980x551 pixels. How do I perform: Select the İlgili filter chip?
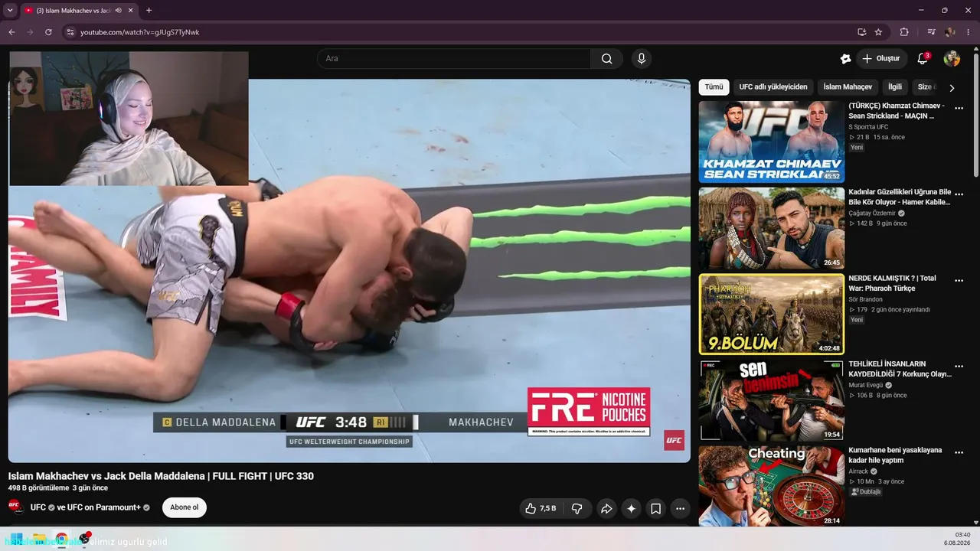coord(895,87)
